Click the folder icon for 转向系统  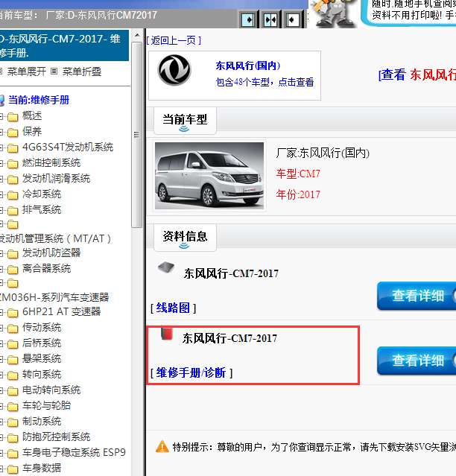pos(13,375)
